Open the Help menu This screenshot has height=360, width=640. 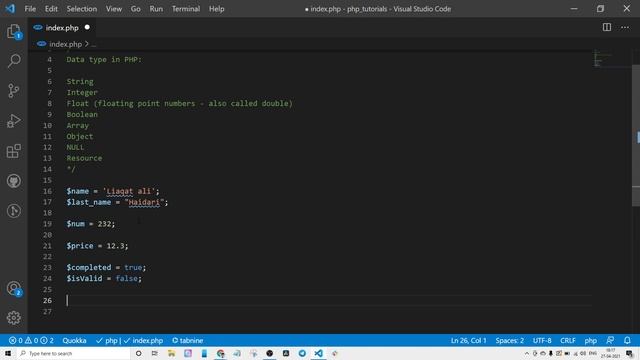[x=217, y=9]
